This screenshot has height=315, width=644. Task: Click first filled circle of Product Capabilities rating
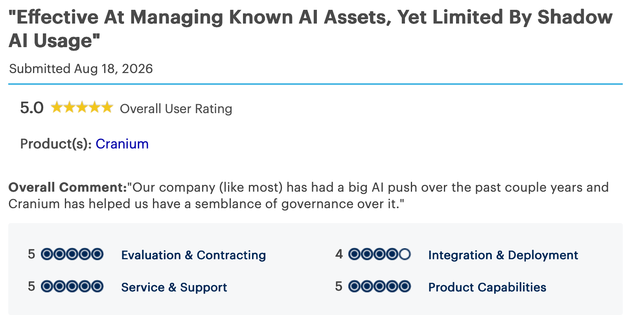[354, 287]
